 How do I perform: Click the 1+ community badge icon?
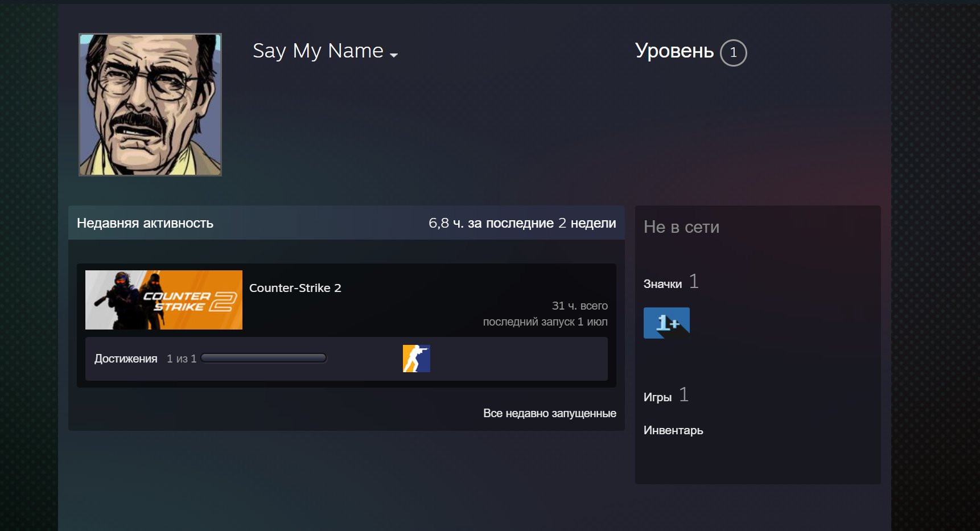[x=666, y=323]
